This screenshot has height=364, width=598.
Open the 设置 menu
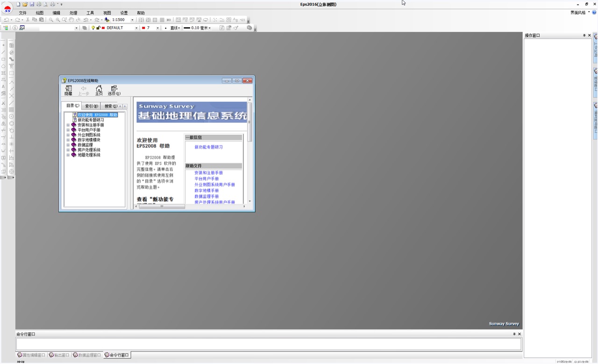(124, 13)
